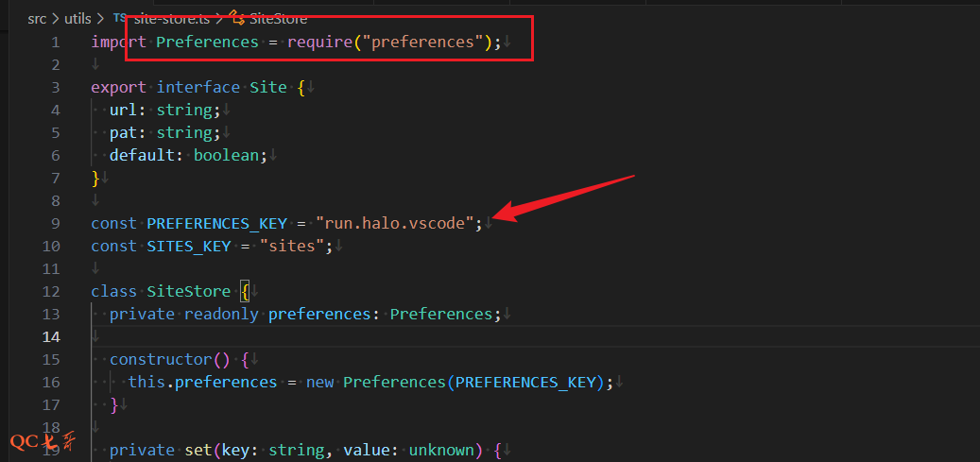Expand the site-store.ts breadcrumb

pyautogui.click(x=171, y=18)
